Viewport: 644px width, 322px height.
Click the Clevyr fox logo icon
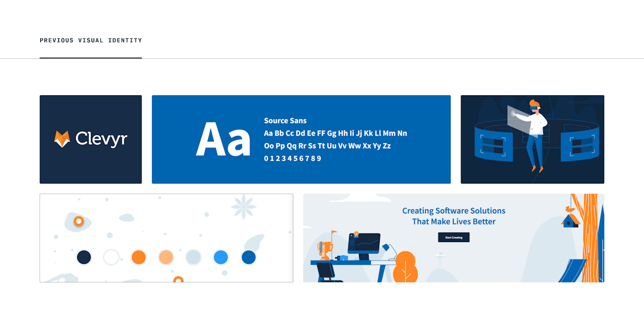[62, 139]
